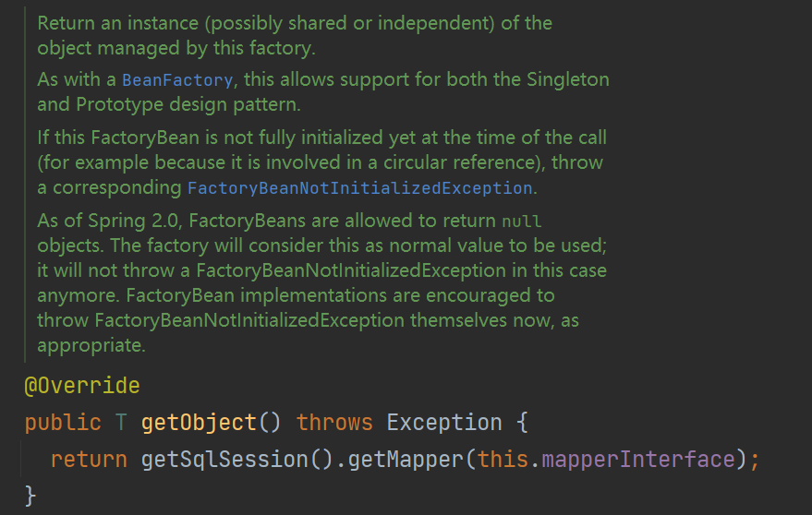Screen dimensions: 812x515
Task: Click the closing brace of getObject method
Action: [30, 496]
